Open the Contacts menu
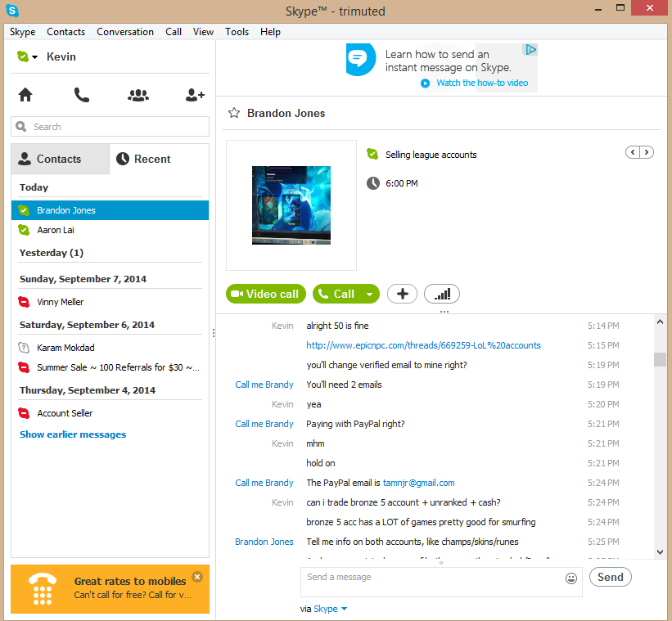 pos(66,32)
